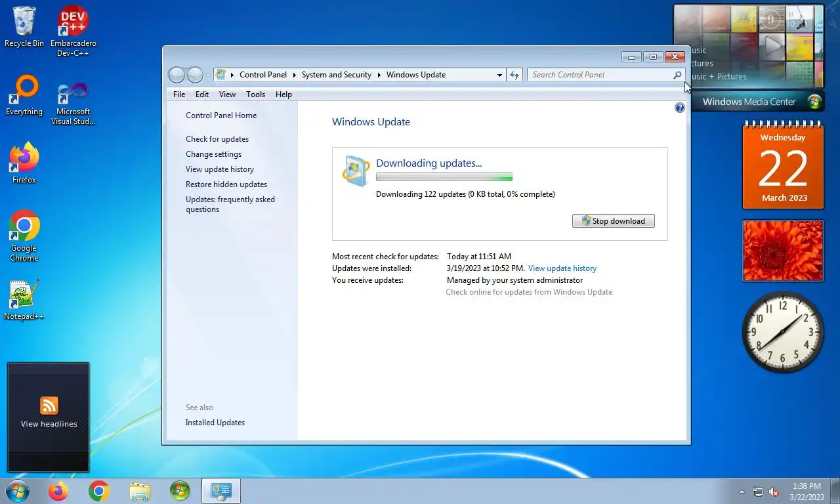This screenshot has height=504, width=840.
Task: Click System and Security breadcrumb segment
Action: [337, 75]
